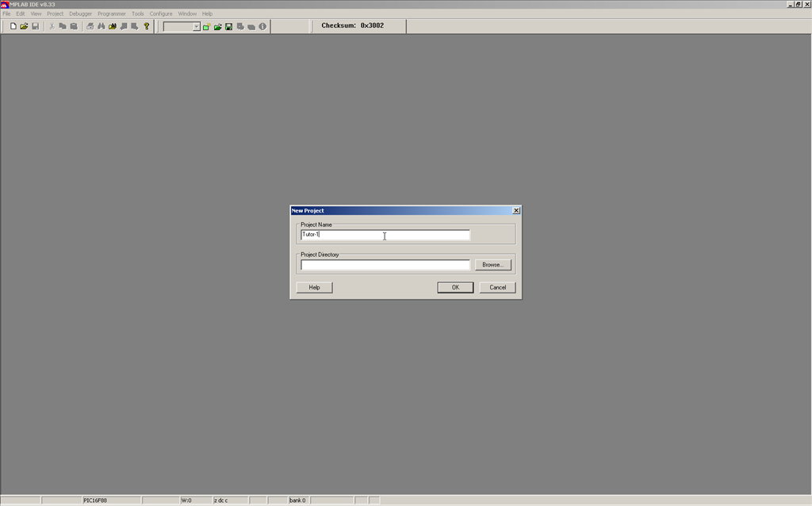
Task: Open the Debugger menu
Action: tap(80, 13)
